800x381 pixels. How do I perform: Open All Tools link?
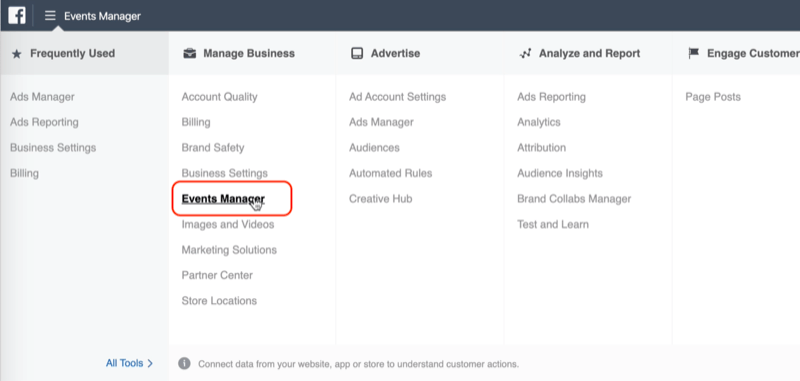point(124,363)
